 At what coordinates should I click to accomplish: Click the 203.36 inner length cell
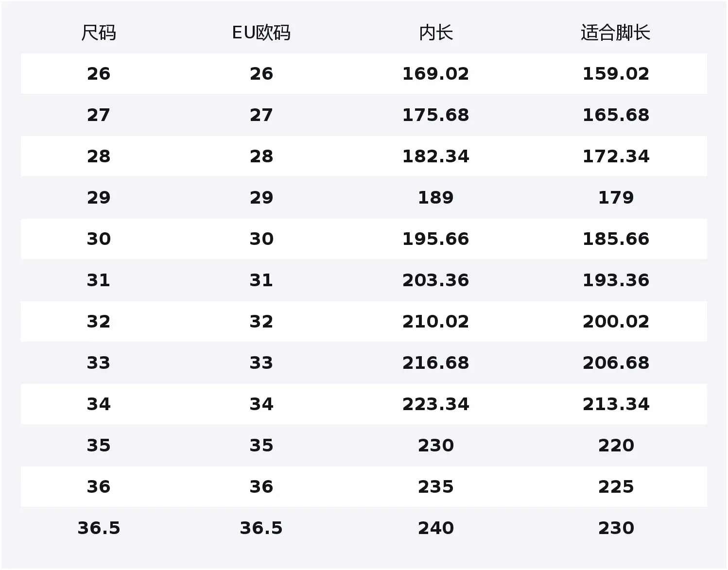tap(435, 280)
